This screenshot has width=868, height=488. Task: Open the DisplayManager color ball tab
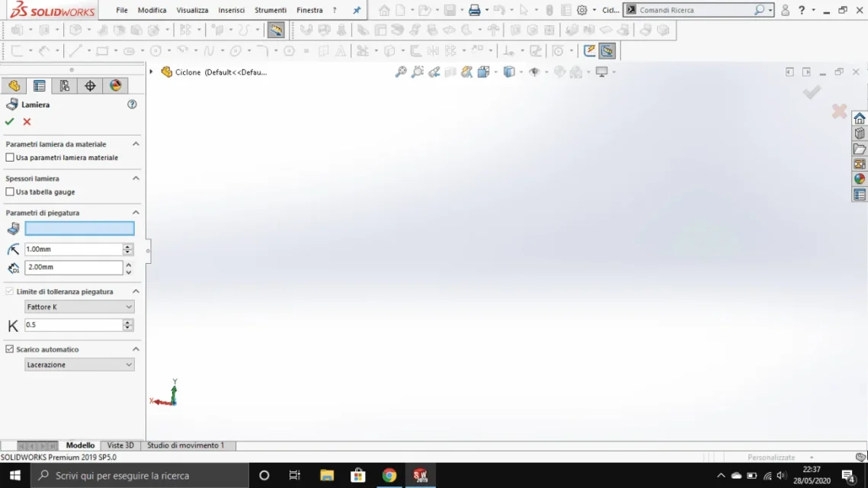coord(115,86)
